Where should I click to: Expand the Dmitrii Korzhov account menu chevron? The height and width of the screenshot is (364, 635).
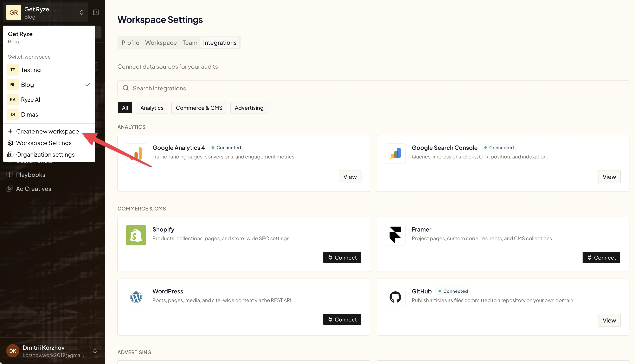pyautogui.click(x=95, y=351)
